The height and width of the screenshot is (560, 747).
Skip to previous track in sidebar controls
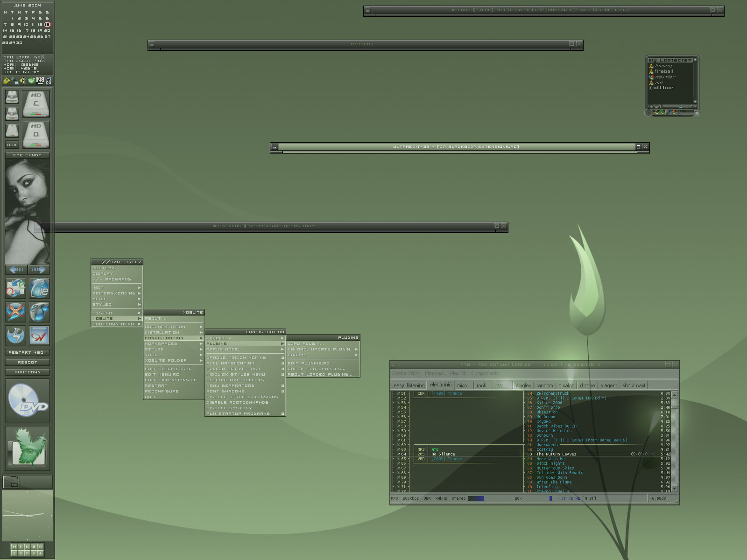(x=14, y=546)
